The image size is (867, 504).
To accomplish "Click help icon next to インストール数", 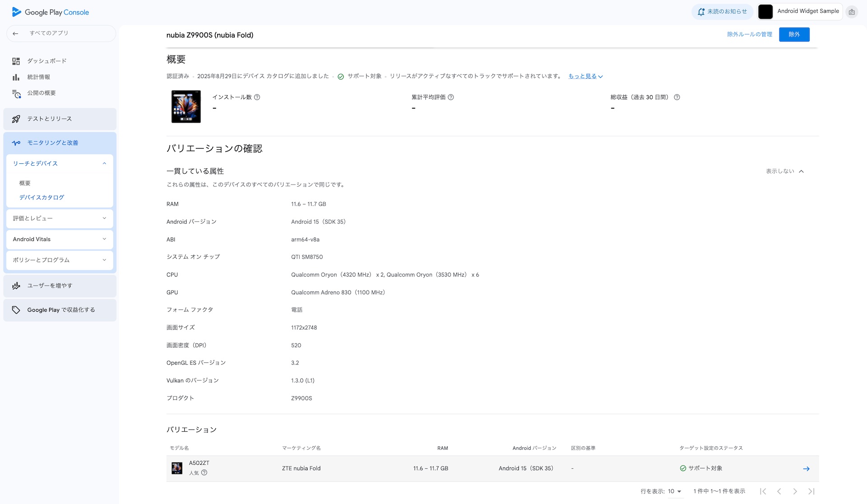I will pos(257,97).
